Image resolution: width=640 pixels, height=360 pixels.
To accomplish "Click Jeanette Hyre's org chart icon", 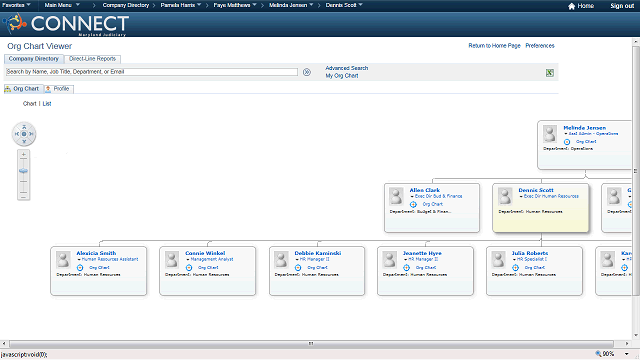I will [407, 268].
